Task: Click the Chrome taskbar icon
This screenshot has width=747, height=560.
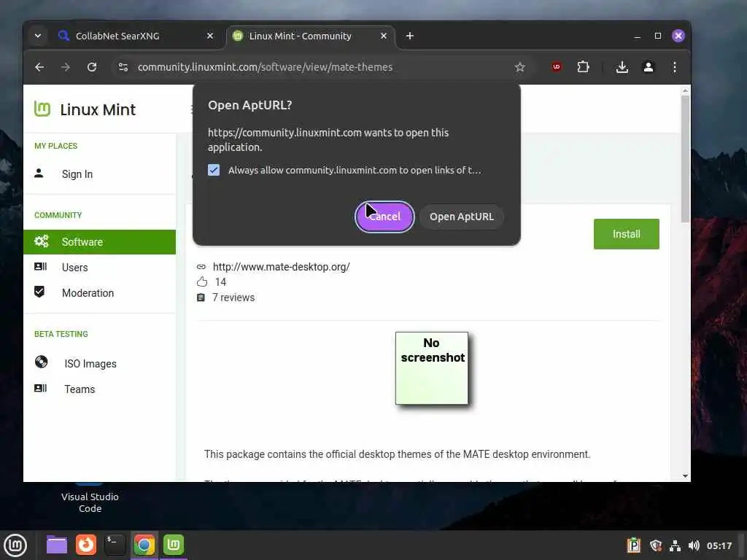Action: click(144, 545)
